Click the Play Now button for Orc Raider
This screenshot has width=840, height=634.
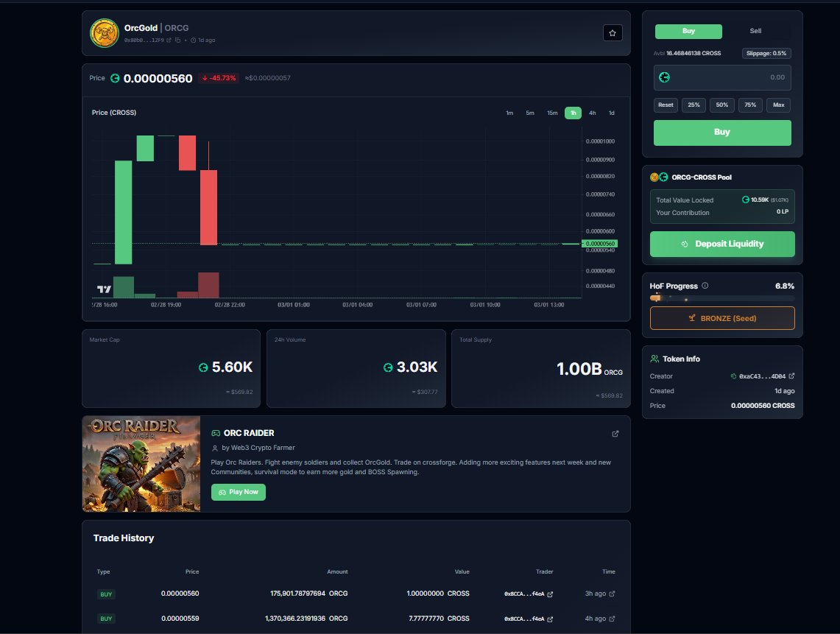(238, 492)
